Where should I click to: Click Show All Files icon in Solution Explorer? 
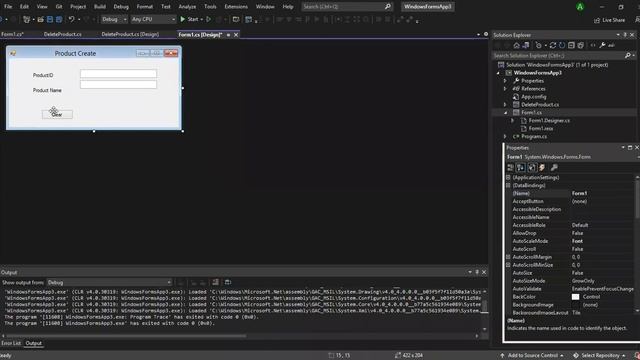[x=581, y=45]
